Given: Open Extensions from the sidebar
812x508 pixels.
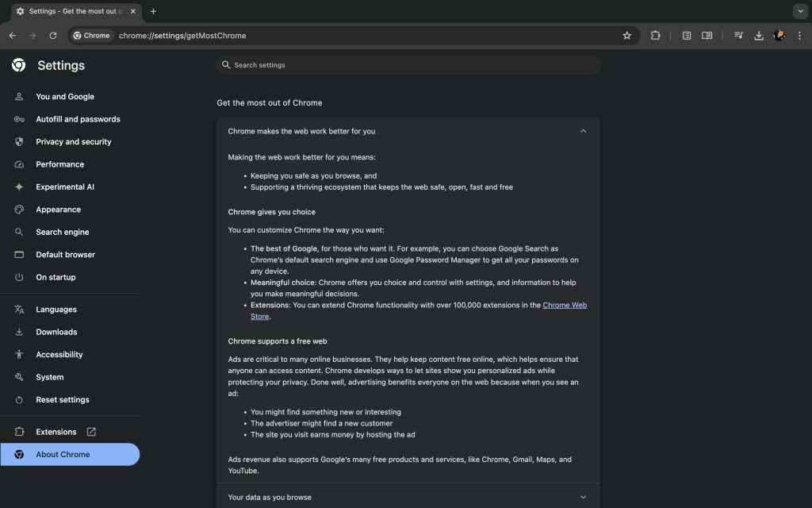Looking at the screenshot, I should [56, 432].
